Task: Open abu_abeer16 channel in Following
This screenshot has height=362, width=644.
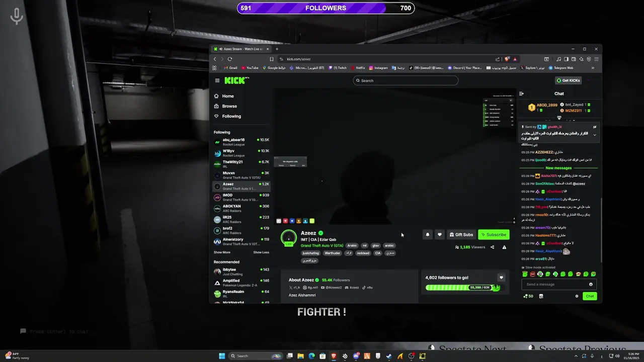Action: point(242,142)
